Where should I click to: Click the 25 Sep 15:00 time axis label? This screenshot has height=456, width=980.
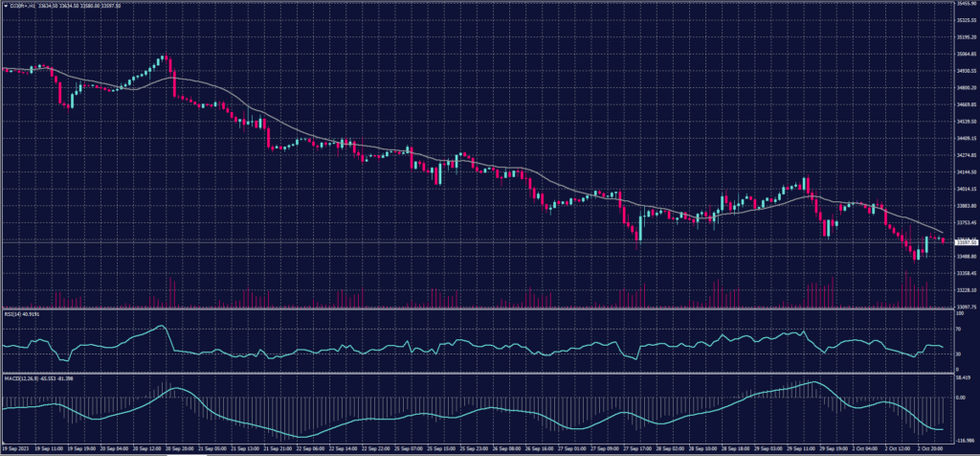click(440, 448)
